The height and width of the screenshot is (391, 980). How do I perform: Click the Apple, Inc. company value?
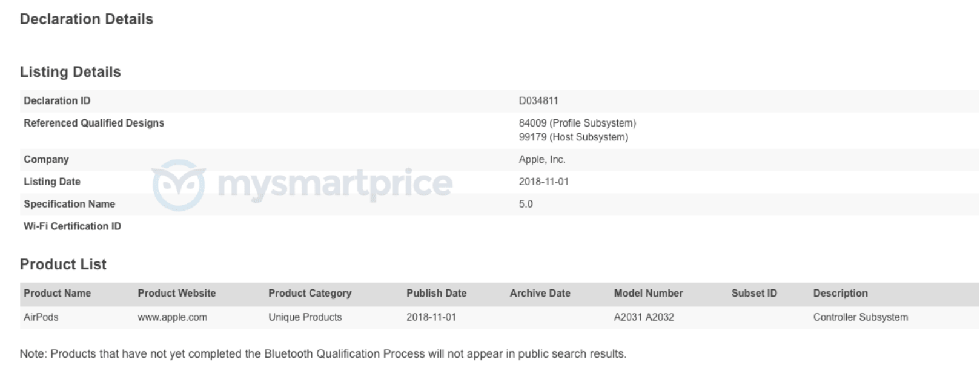pyautogui.click(x=541, y=160)
